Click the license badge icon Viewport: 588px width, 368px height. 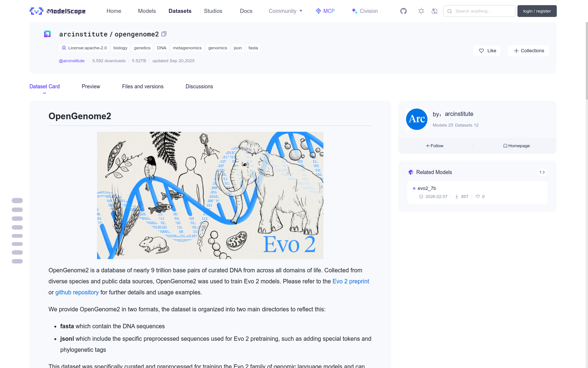pos(64,48)
